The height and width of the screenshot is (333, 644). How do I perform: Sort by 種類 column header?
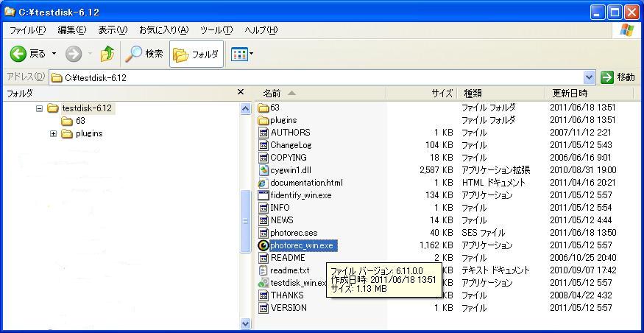pos(501,94)
